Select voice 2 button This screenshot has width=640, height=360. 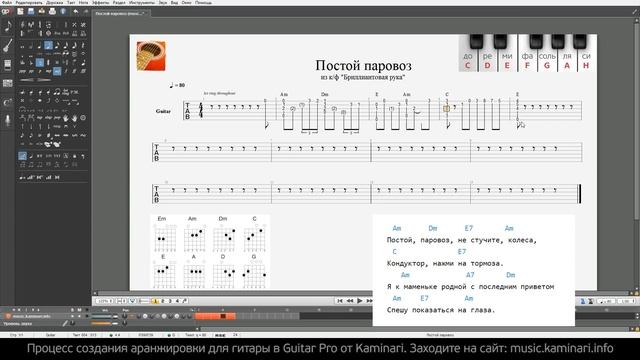point(162,301)
